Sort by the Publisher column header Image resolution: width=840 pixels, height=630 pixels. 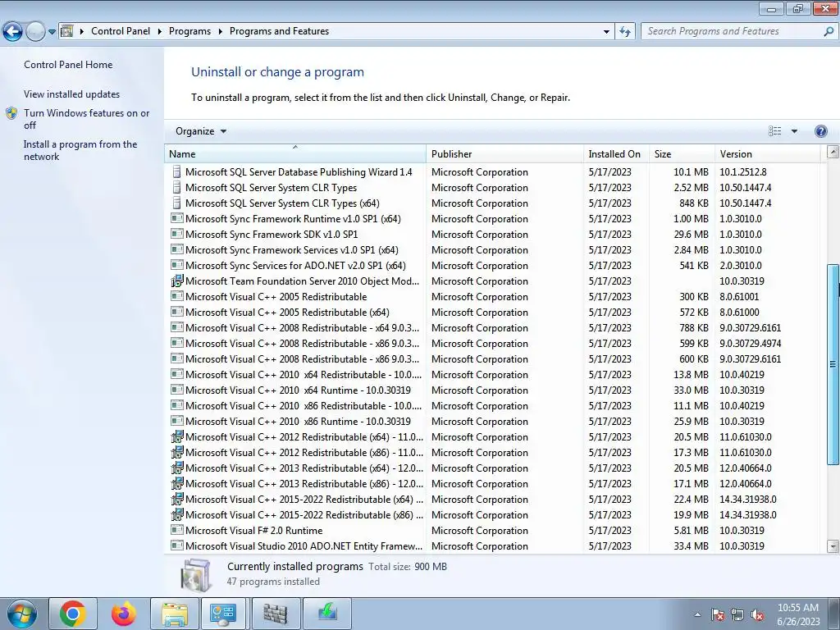(x=504, y=153)
